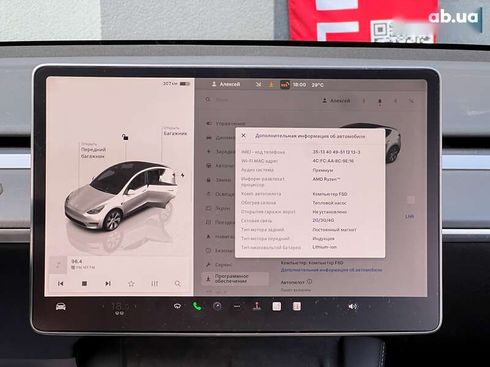Open the wiper controls icon

click(177, 306)
